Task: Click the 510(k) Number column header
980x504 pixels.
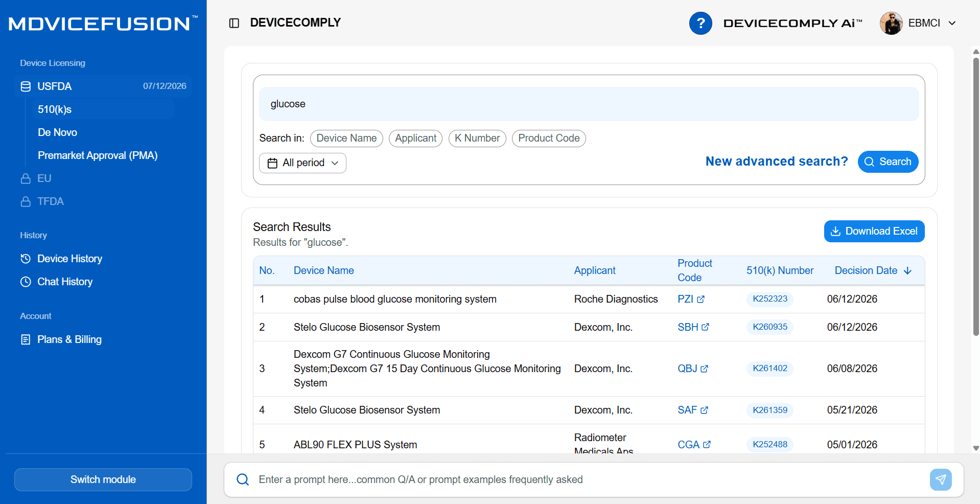Action: (780, 271)
